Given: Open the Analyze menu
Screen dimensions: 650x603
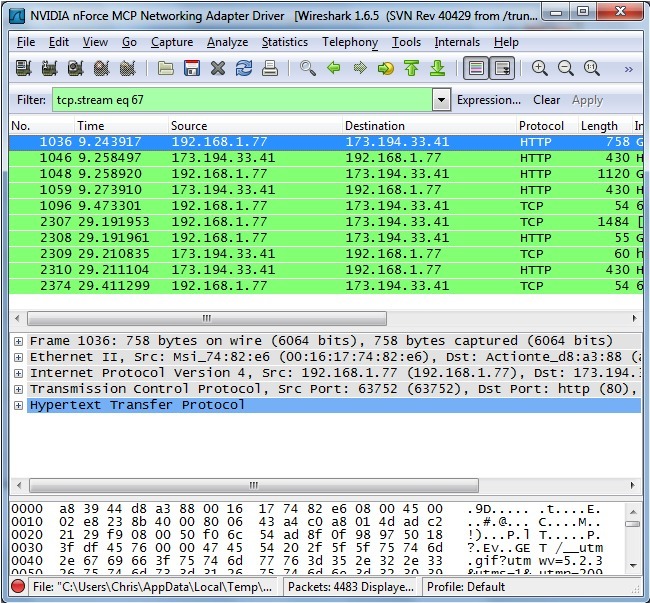Looking at the screenshot, I should tap(227, 42).
